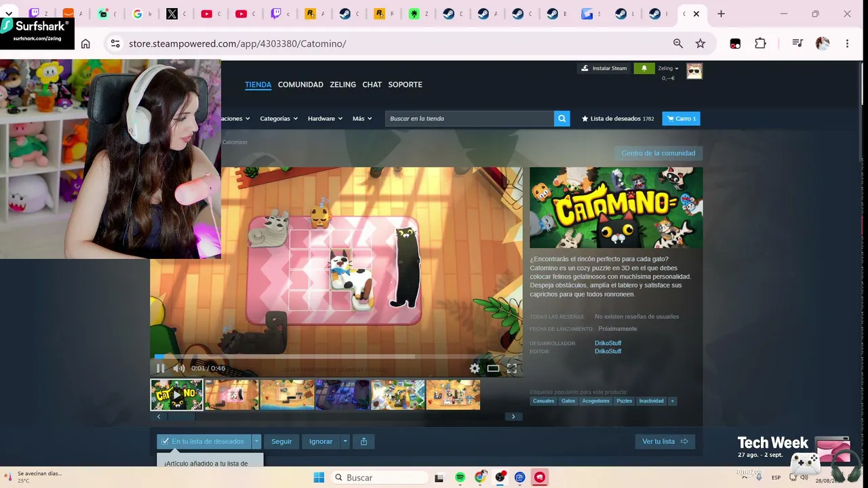Pause the Catomino trailer video
The width and height of the screenshot is (868, 488).
pyautogui.click(x=161, y=368)
